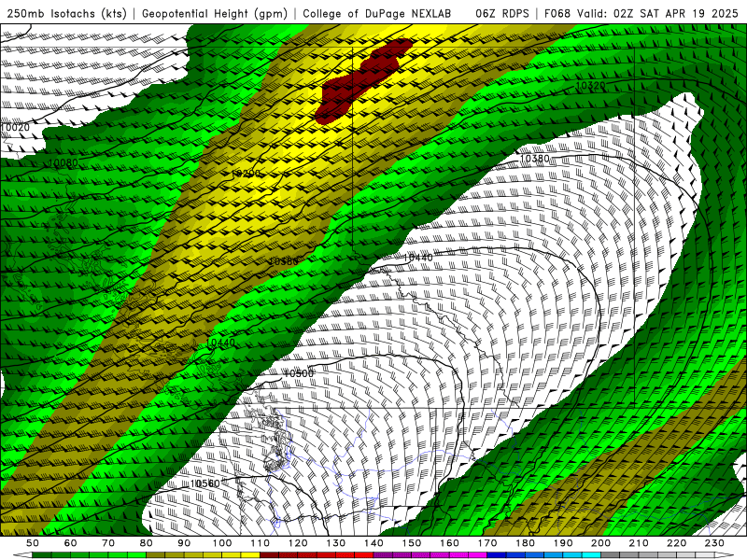Viewport: 747px width, 560px height.
Task: Click the 220 value on the color scale
Action: (676, 543)
